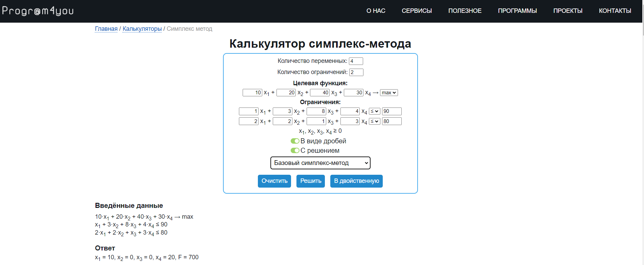Open the ПРОГРАММЫ menu item
The width and height of the screenshot is (644, 265).
coord(517,11)
